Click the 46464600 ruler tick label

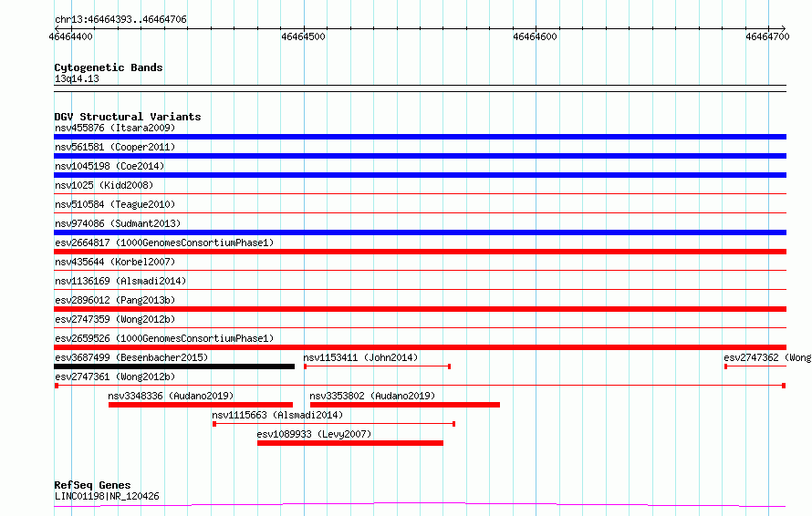[535, 36]
